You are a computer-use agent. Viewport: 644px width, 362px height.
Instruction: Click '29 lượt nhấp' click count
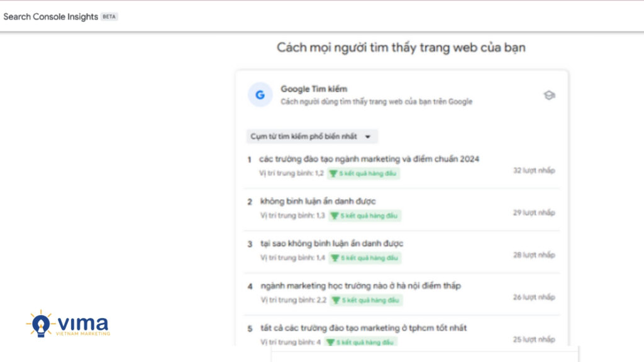click(x=534, y=212)
